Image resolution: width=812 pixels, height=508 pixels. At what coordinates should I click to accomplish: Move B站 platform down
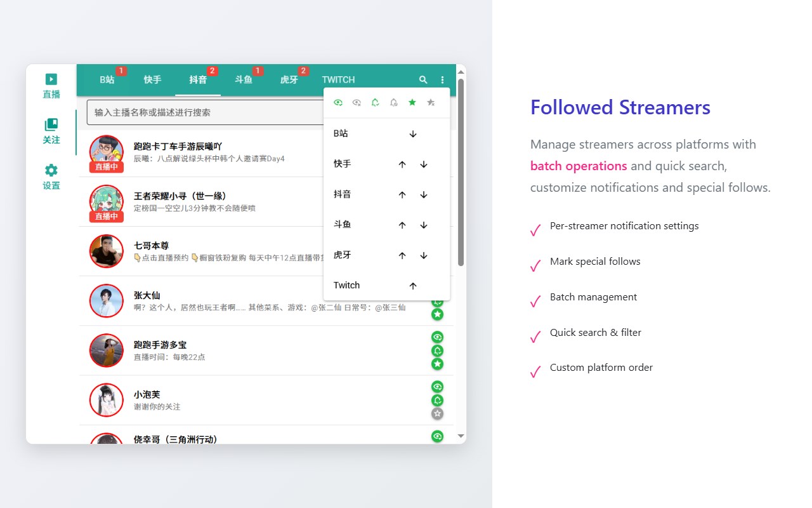413,134
